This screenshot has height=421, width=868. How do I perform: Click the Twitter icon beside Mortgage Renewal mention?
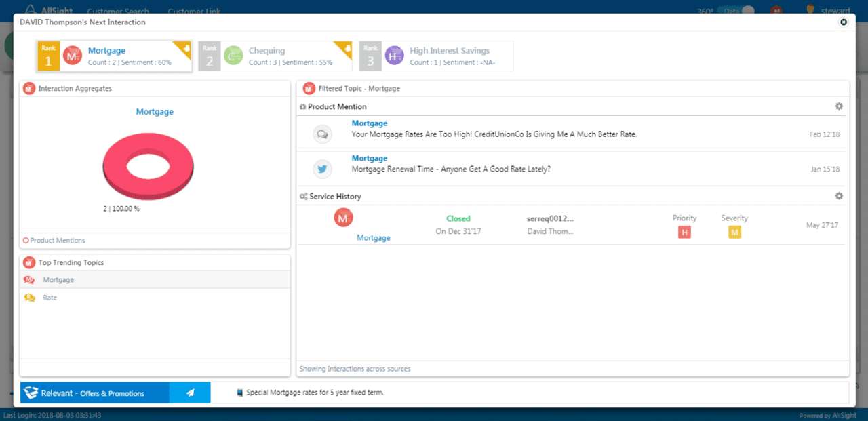[x=323, y=169]
